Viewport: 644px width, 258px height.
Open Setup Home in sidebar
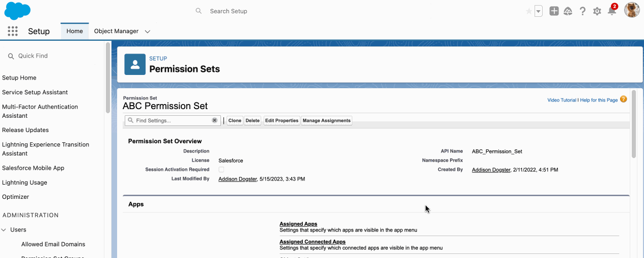19,78
